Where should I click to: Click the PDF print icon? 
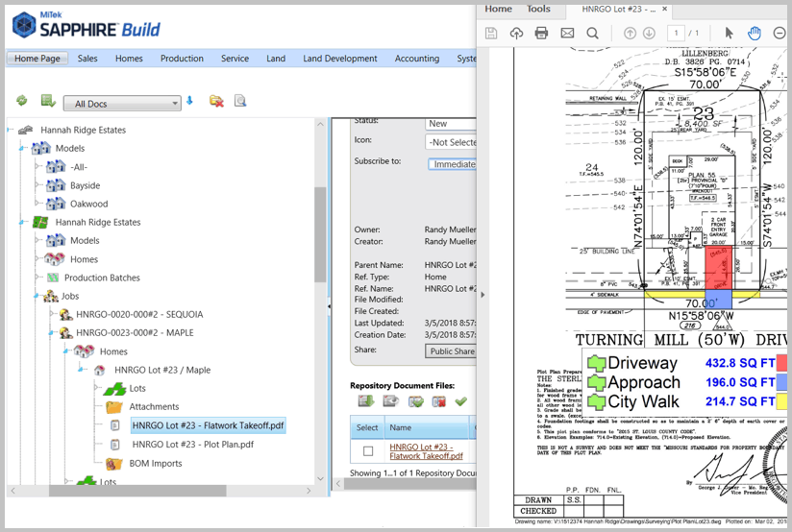[x=541, y=34]
